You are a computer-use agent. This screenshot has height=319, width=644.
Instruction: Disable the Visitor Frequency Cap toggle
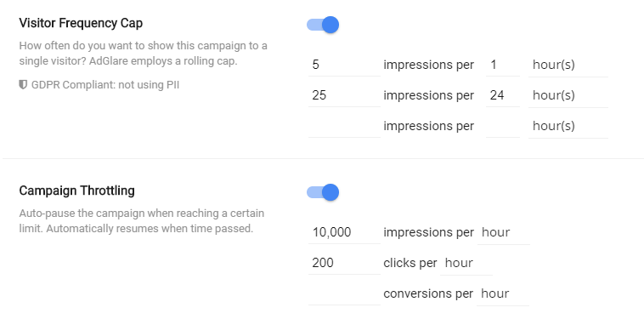point(323,25)
